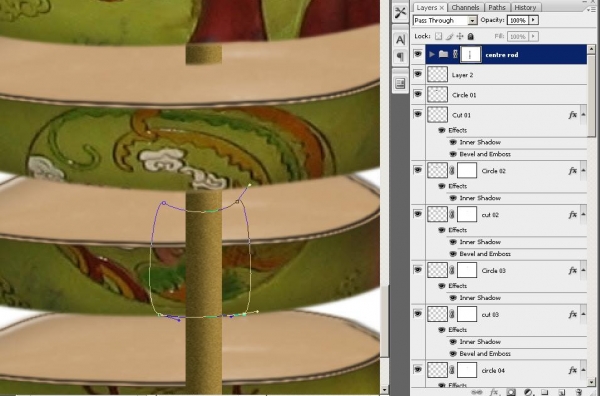Toggle visibility of Cut 01 layer

(x=418, y=114)
